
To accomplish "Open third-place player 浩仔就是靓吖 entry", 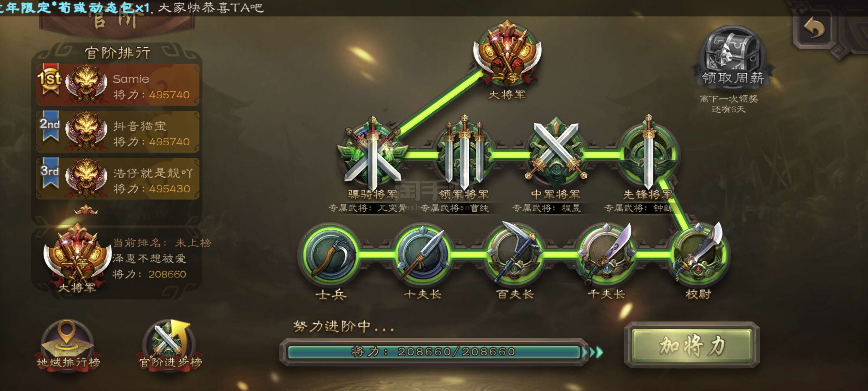I will click(117, 179).
